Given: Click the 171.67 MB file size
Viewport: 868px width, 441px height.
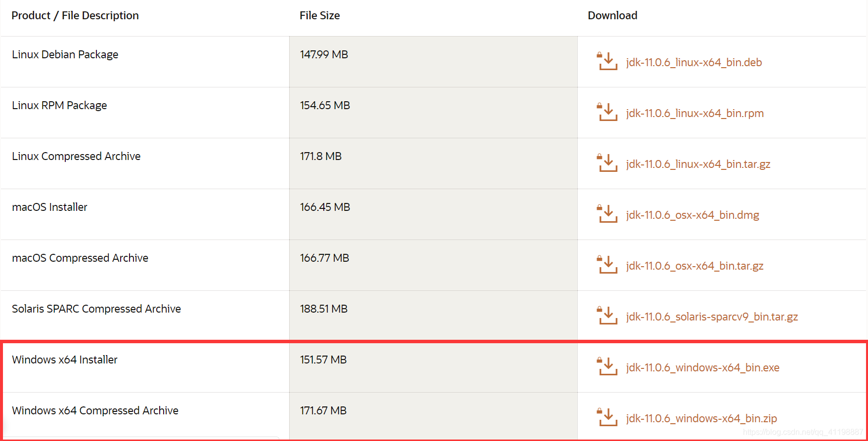Looking at the screenshot, I should coord(323,411).
